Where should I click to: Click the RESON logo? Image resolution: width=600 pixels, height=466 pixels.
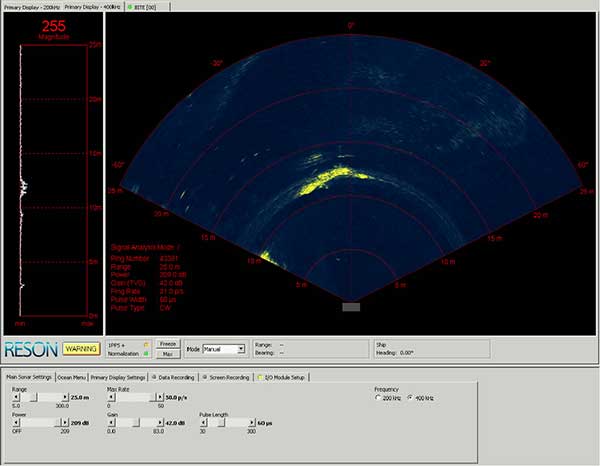pyautogui.click(x=31, y=349)
